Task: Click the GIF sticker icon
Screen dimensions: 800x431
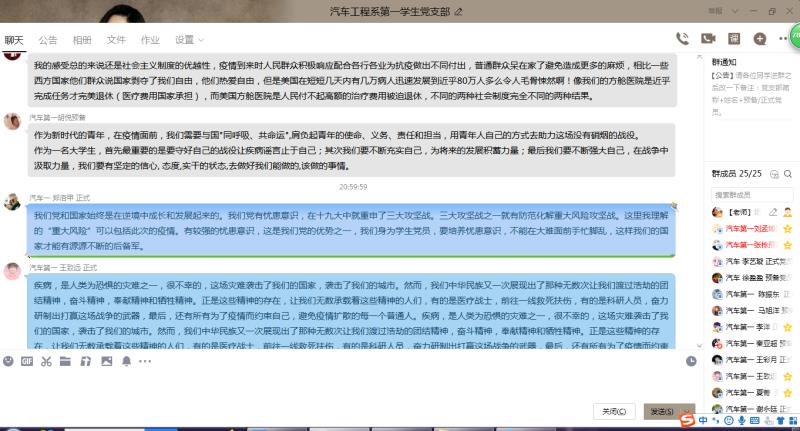Action: pyautogui.click(x=27, y=360)
